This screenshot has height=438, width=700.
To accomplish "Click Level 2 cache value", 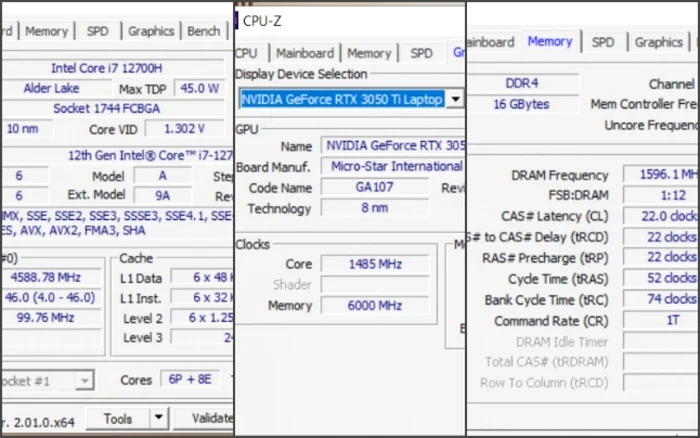I will [x=203, y=317].
